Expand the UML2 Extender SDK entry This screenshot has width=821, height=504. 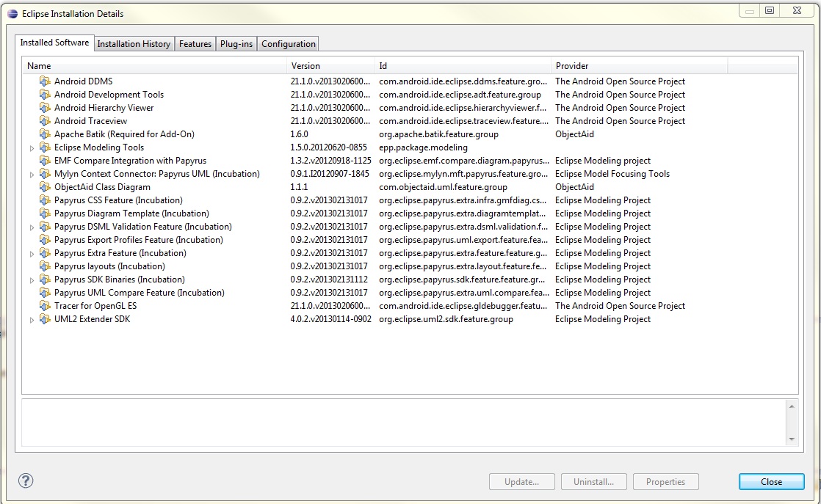pyautogui.click(x=32, y=319)
